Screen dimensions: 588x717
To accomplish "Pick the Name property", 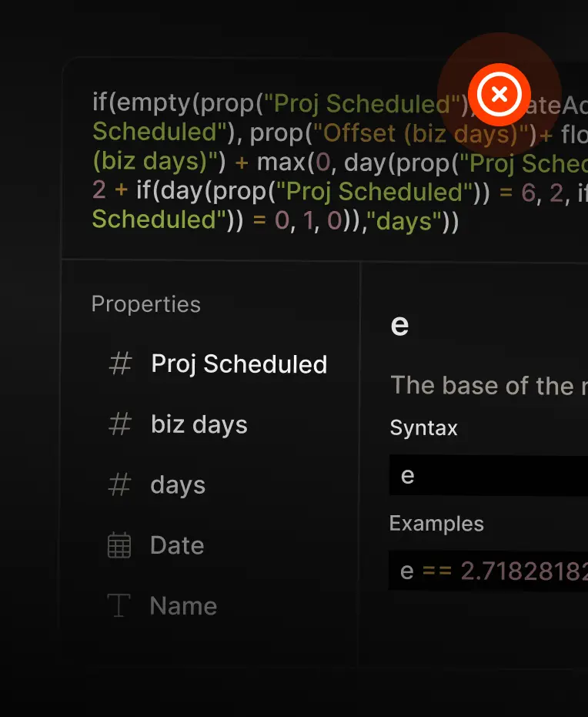I will (183, 606).
